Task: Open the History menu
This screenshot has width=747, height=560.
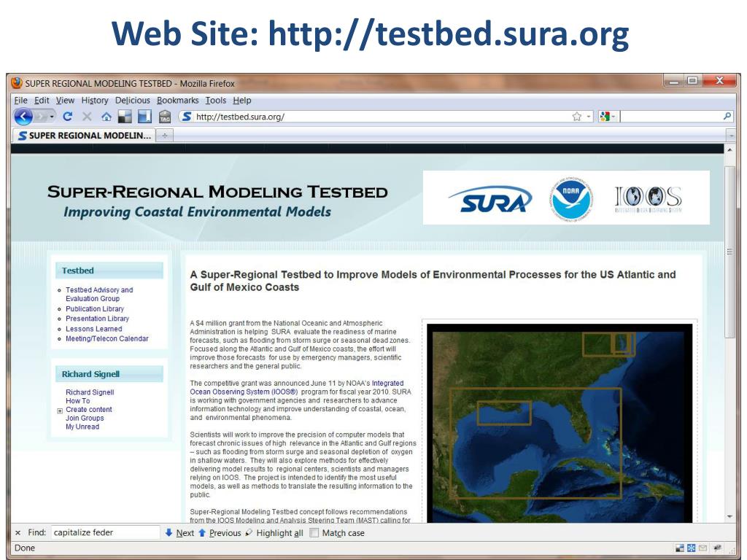Action: coord(95,101)
